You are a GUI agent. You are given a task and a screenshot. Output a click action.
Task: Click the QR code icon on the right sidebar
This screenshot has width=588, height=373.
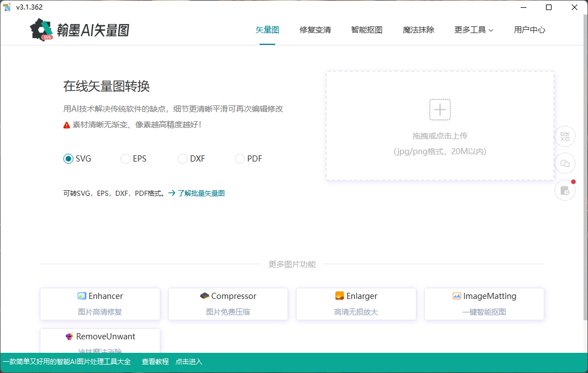pos(564,136)
